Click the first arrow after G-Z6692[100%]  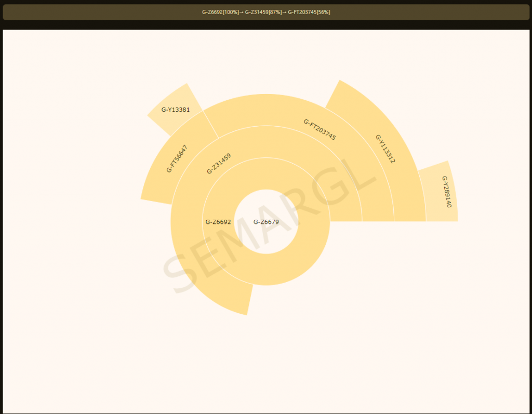tap(242, 12)
